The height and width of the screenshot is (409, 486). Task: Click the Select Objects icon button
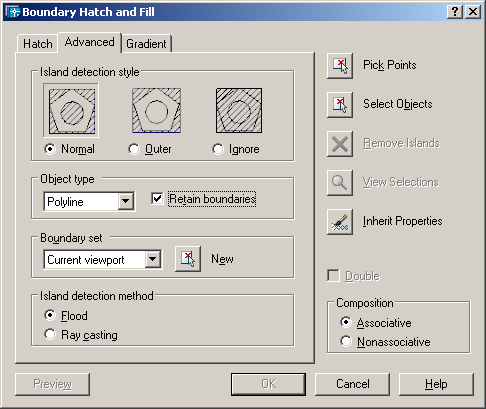coord(340,105)
